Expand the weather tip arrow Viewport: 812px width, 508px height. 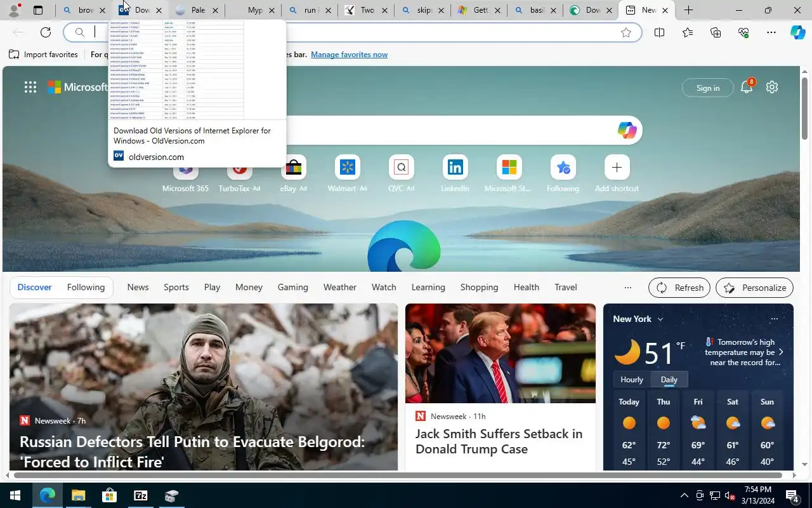click(x=781, y=352)
